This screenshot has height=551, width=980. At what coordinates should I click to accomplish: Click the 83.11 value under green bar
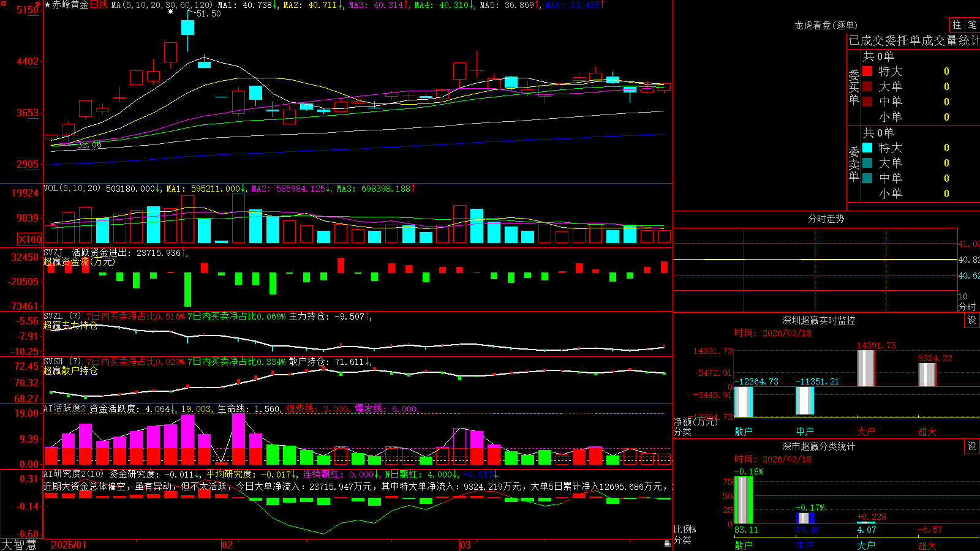(x=746, y=530)
